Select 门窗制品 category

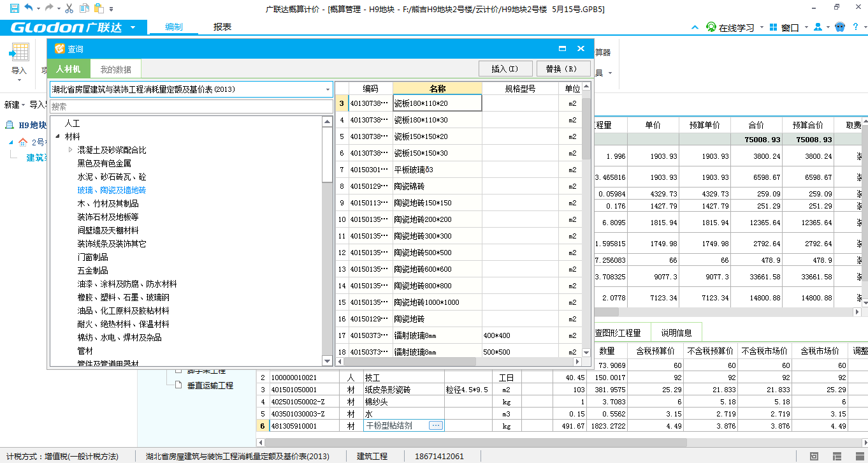point(92,257)
